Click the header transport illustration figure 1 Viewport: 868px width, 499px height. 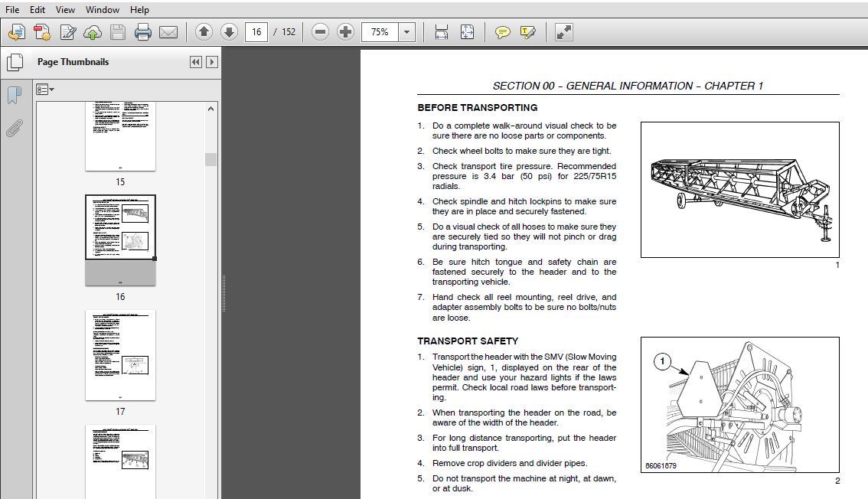(740, 190)
